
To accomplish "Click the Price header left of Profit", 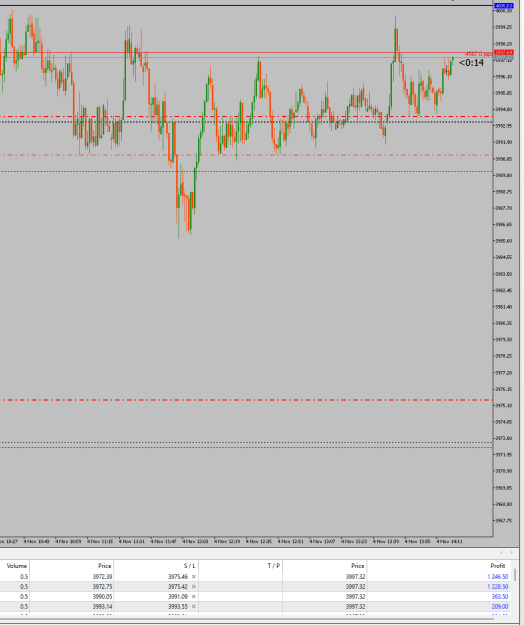I will (x=357, y=566).
